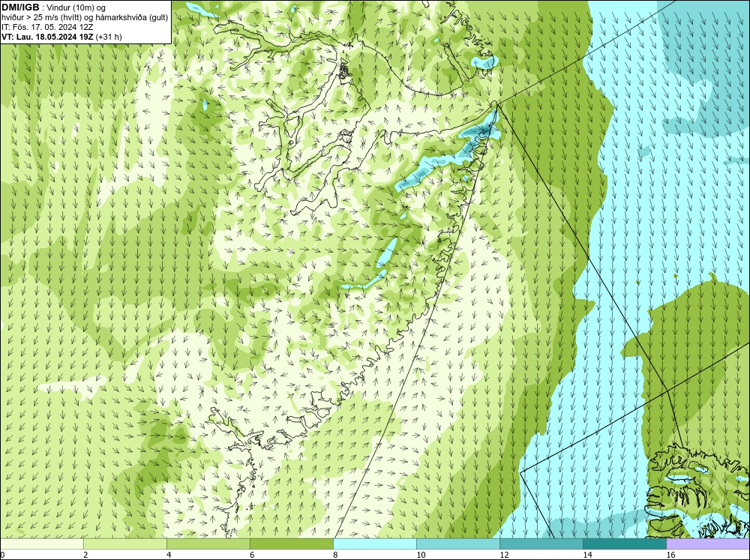Click the '14' label below the legend bar

coord(587,555)
